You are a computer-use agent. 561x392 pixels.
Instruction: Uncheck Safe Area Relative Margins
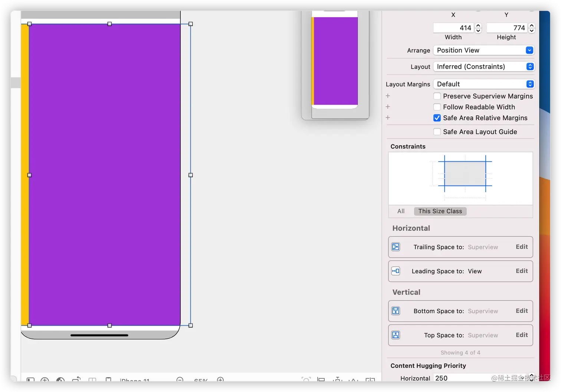[x=437, y=118]
